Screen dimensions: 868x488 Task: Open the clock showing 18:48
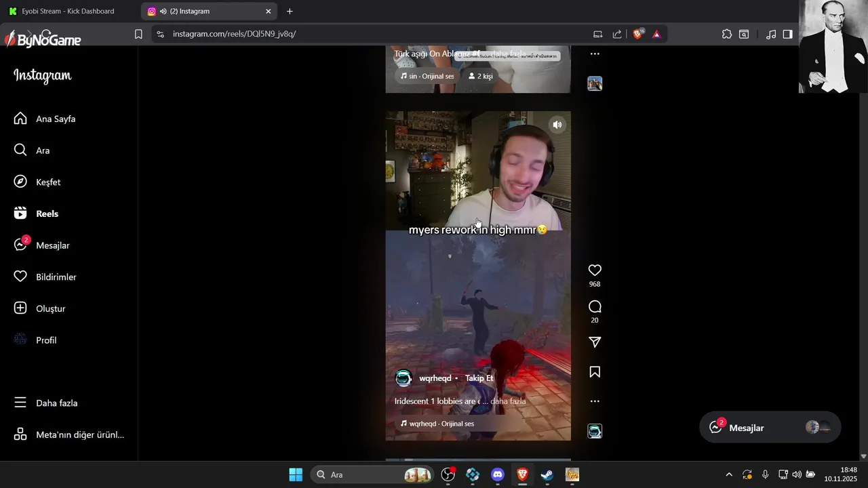click(841, 474)
